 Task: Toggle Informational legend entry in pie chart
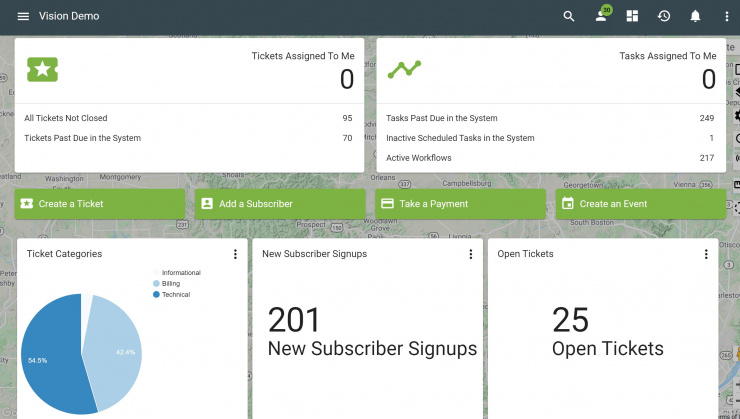(177, 273)
